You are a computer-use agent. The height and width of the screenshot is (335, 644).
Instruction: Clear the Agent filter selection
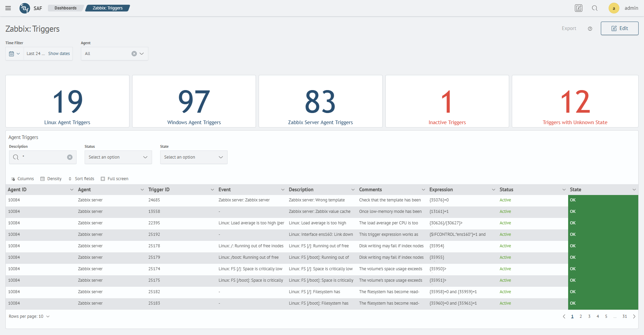click(x=134, y=54)
